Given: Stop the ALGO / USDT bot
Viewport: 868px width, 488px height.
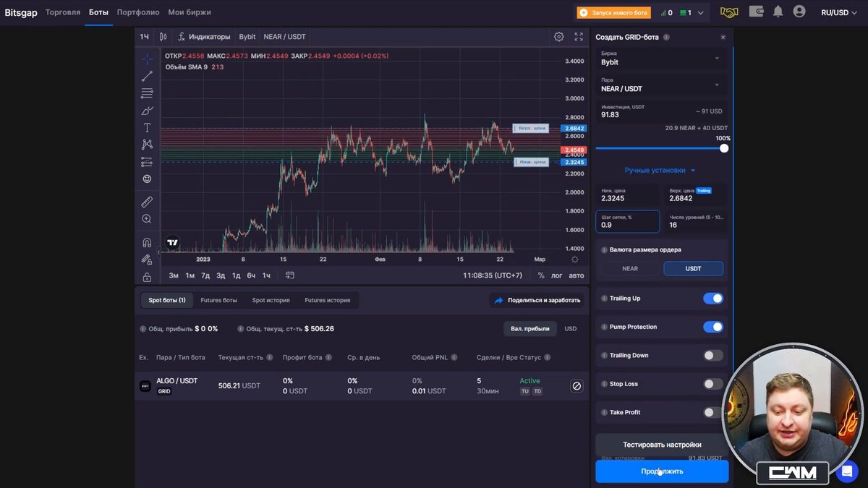Looking at the screenshot, I should click(576, 386).
